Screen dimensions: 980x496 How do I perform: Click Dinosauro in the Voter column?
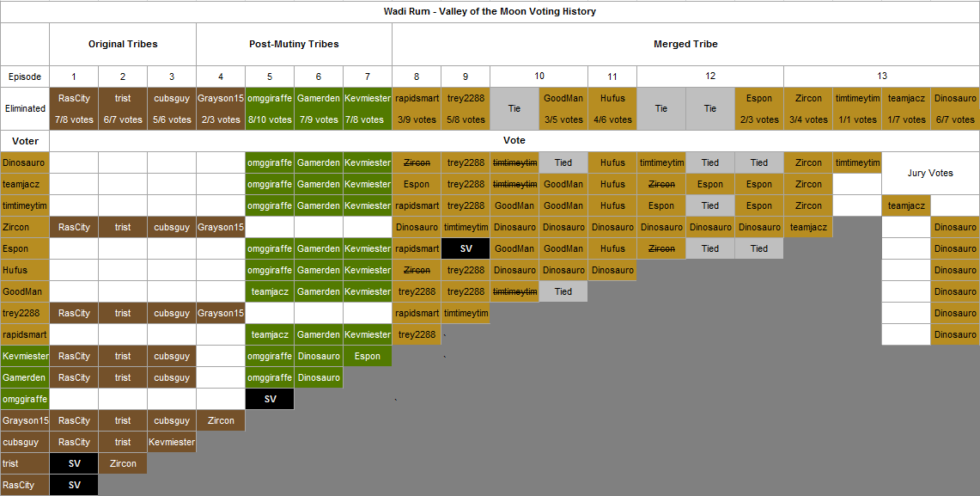click(x=25, y=162)
